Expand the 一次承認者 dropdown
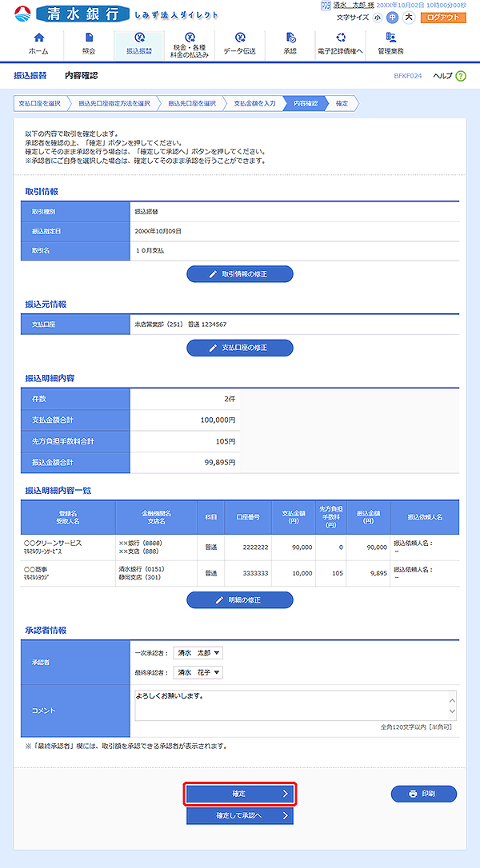Viewport: 480px width, 868px height. 198,653
